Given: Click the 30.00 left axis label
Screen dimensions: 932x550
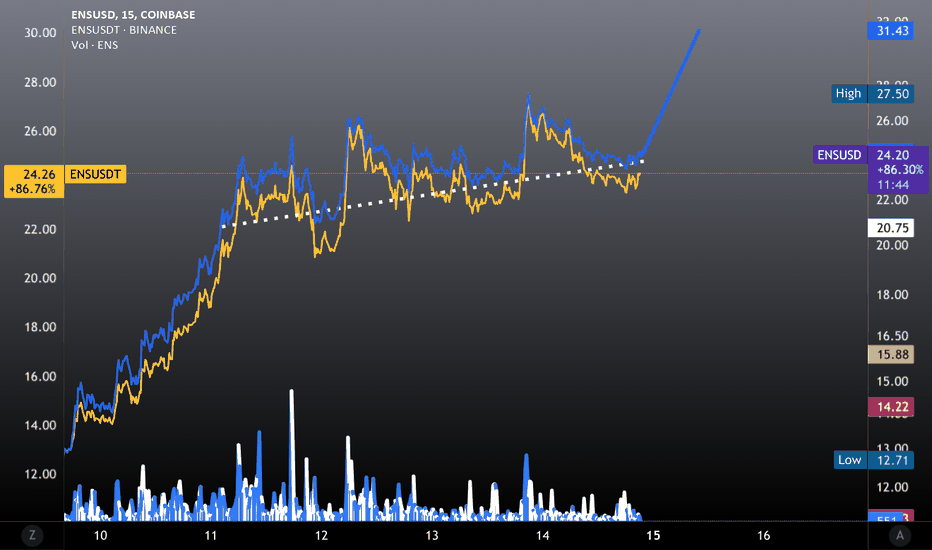Looking at the screenshot, I should (x=40, y=33).
